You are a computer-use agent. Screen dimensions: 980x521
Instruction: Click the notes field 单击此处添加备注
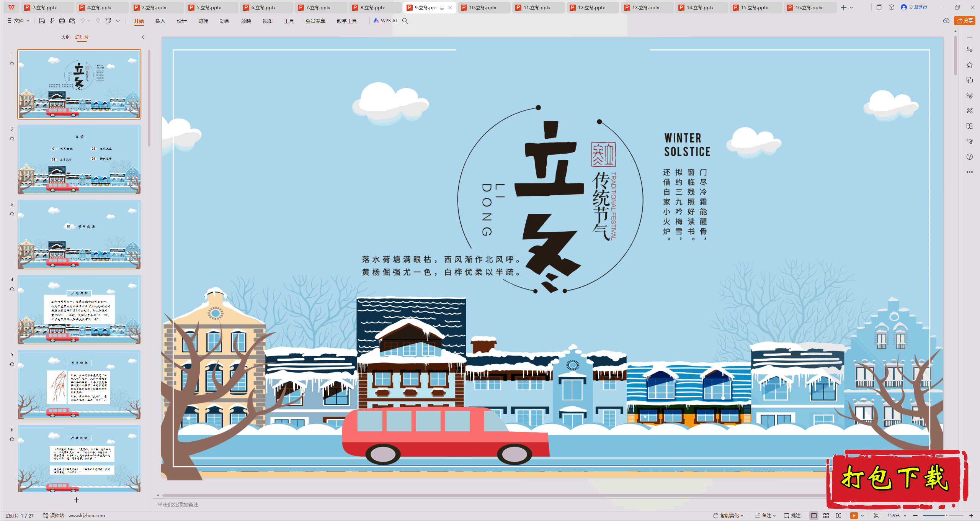178,505
